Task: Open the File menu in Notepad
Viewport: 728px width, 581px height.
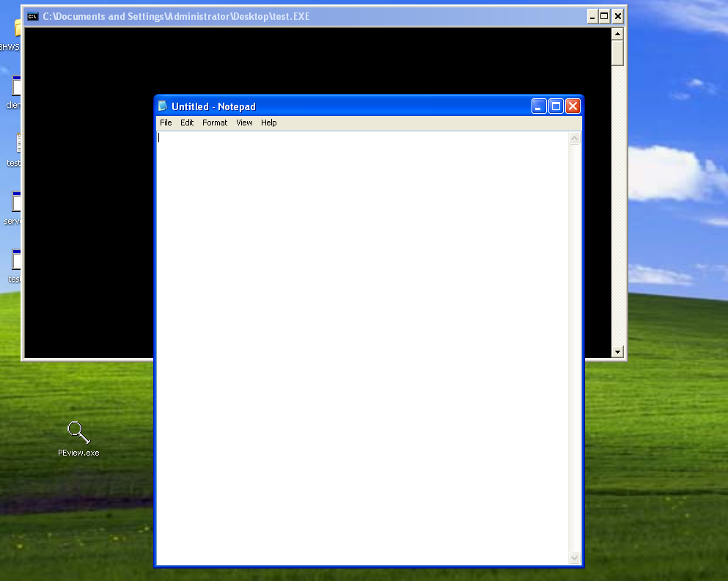Action: coord(166,123)
